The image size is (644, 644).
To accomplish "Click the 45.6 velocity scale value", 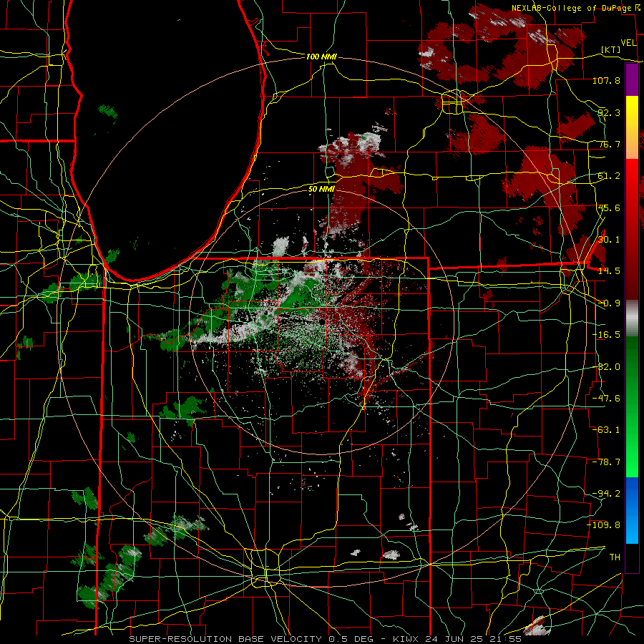I will 609,208.
